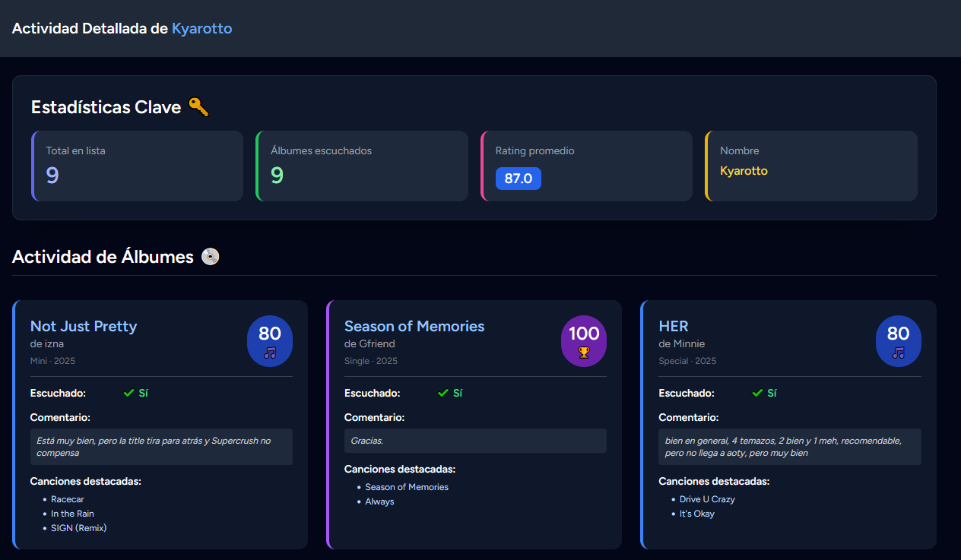961x560 pixels.
Task: Click the 87.0 average rating badge
Action: (518, 179)
